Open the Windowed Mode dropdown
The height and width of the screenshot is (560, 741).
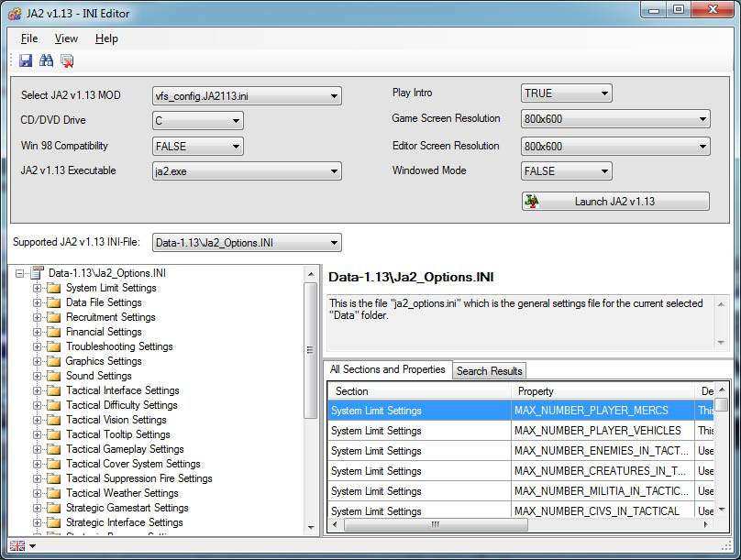click(x=566, y=170)
